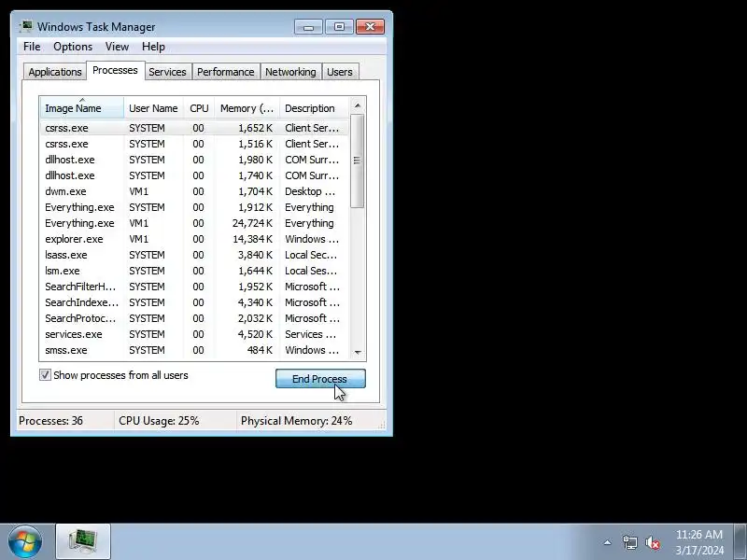The height and width of the screenshot is (560, 747).
Task: Click the End Process button
Action: click(x=320, y=379)
